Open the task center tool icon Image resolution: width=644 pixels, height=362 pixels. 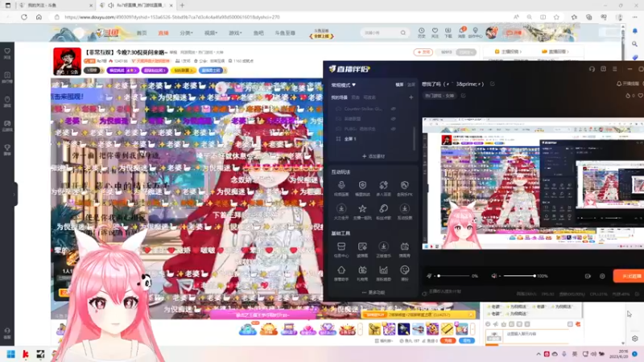click(341, 247)
